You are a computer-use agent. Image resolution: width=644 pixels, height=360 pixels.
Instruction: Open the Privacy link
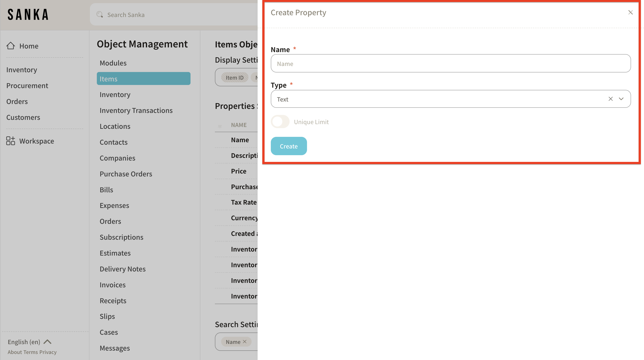[48, 352]
